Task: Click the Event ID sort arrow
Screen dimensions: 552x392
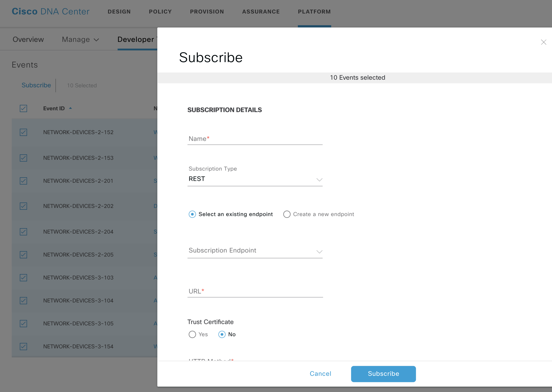Action: click(70, 108)
